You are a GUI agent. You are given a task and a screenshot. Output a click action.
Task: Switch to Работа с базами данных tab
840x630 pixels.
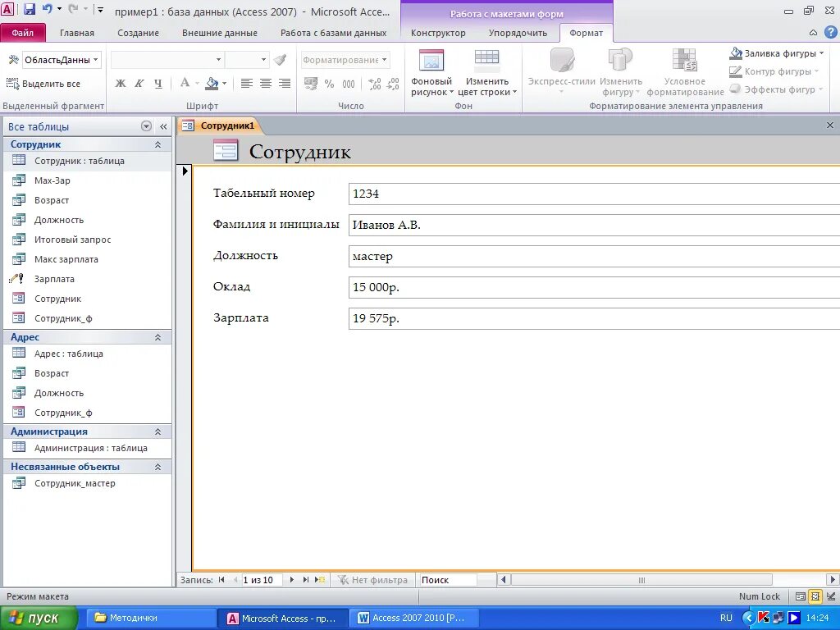coord(333,33)
